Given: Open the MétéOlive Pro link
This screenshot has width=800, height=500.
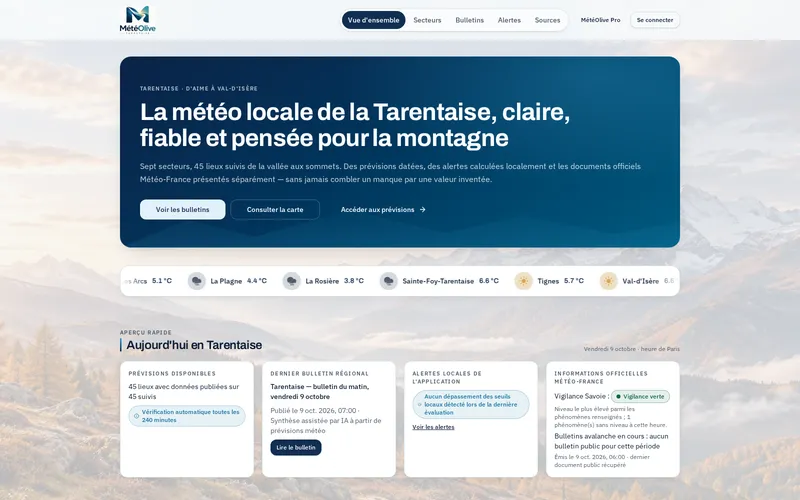Looking at the screenshot, I should tap(601, 20).
